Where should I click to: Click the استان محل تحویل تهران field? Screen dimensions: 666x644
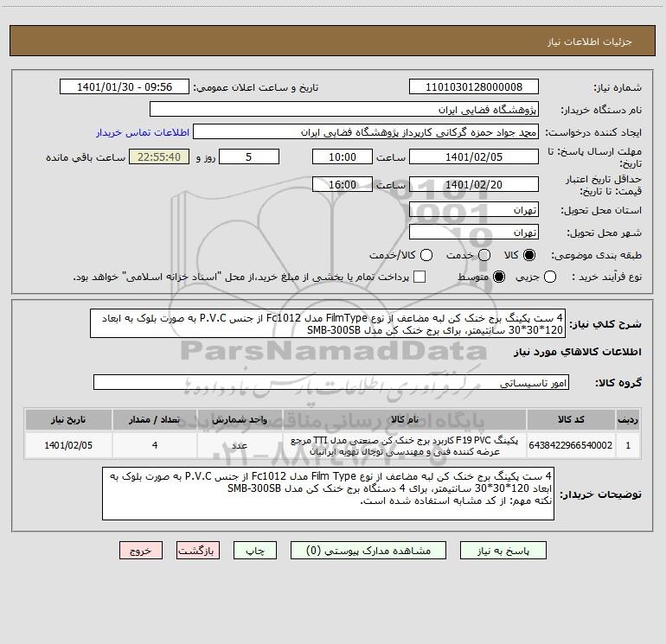(x=474, y=209)
